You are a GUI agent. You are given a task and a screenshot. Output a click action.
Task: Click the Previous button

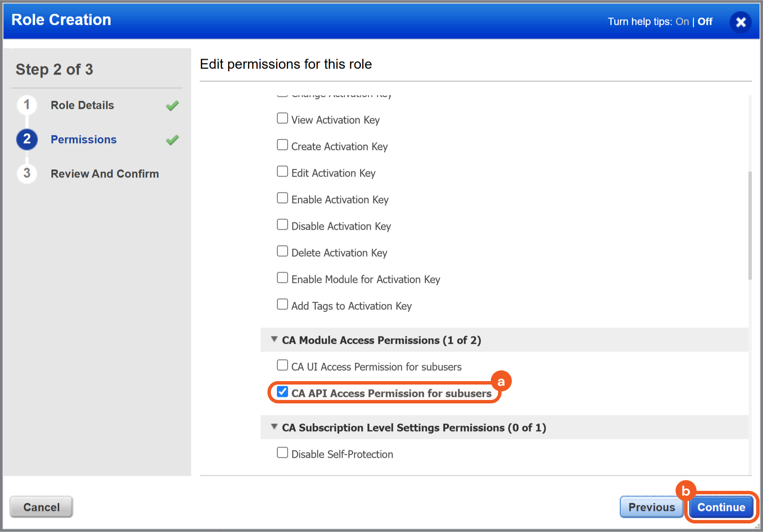click(x=651, y=507)
